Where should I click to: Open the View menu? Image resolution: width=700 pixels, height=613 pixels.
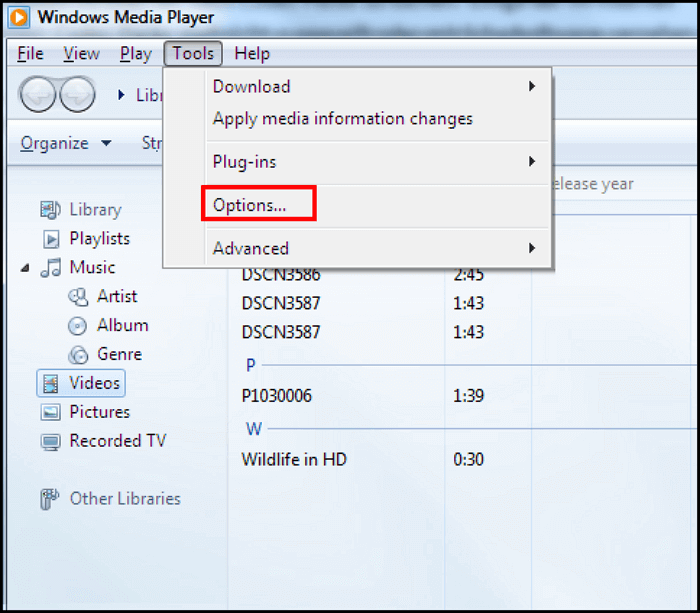tap(81, 54)
